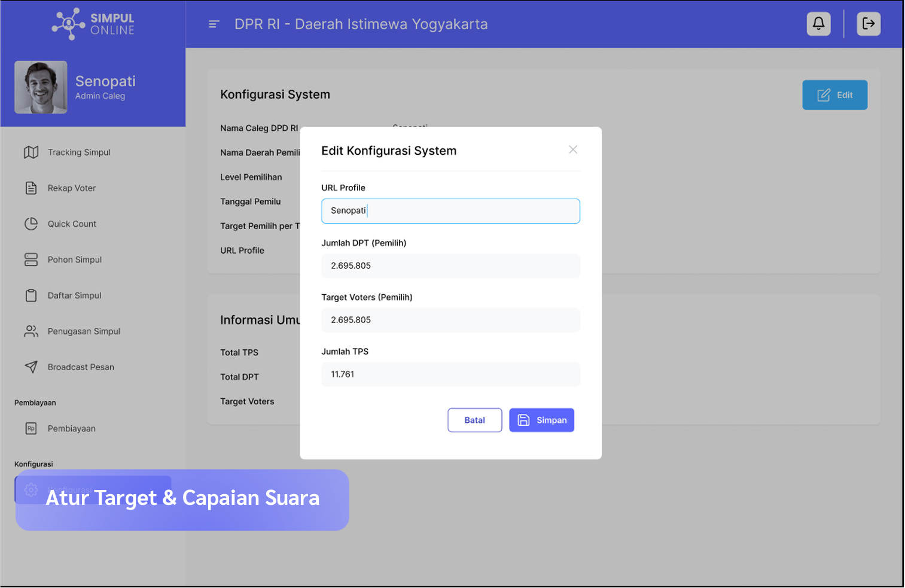Click the Konfigurasi section header
This screenshot has height=588, width=905.
(33, 465)
